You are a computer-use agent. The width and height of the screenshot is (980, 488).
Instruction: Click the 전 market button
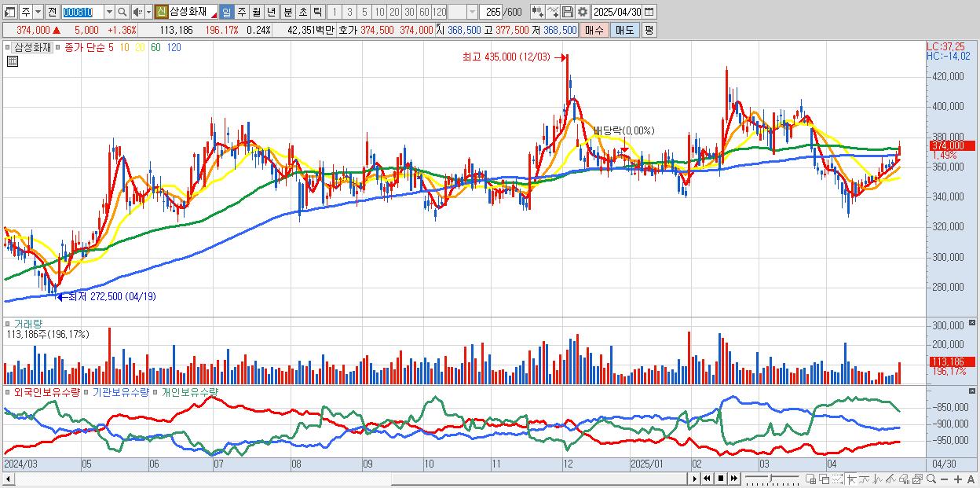coord(52,13)
